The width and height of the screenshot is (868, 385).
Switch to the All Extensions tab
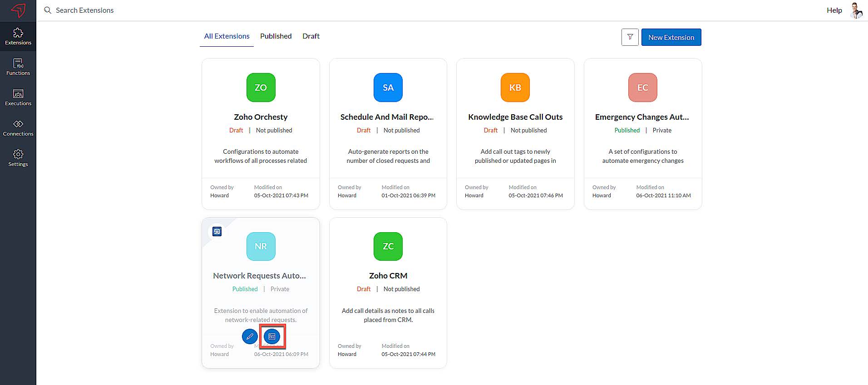tap(227, 36)
